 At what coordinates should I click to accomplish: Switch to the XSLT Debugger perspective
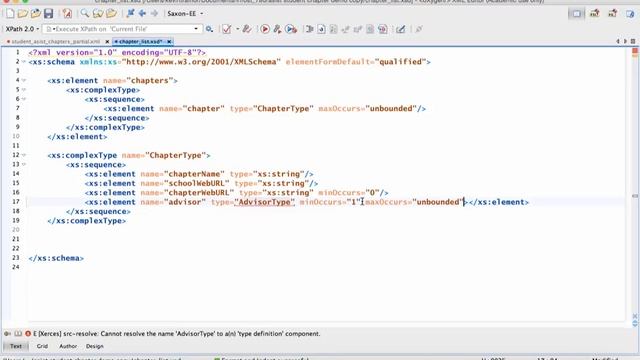(x=595, y=13)
